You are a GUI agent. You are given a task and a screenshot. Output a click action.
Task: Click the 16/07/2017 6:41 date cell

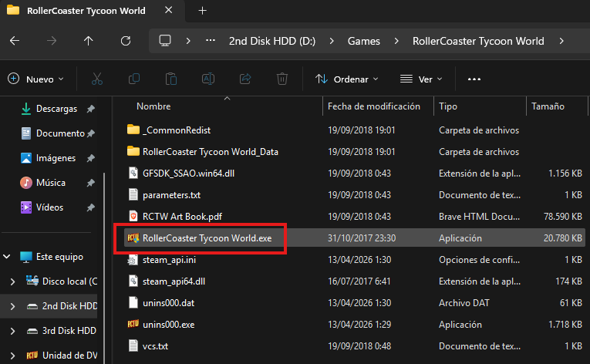coord(359,281)
